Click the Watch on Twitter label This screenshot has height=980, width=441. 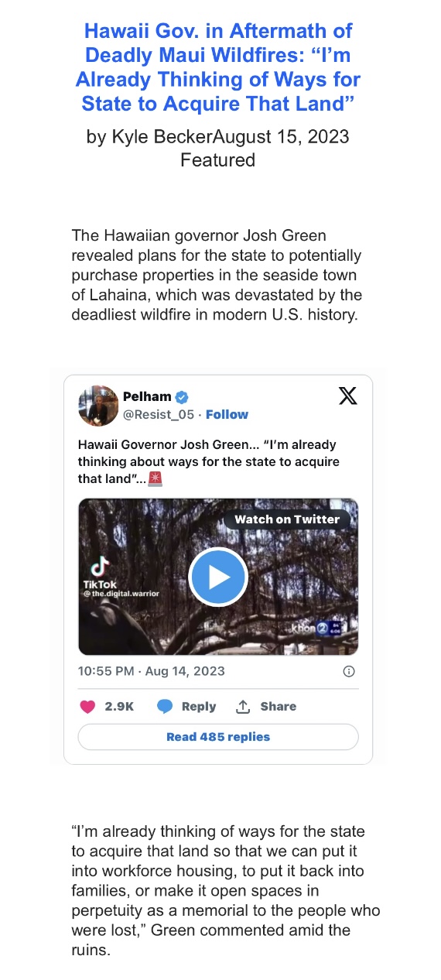[x=287, y=519]
